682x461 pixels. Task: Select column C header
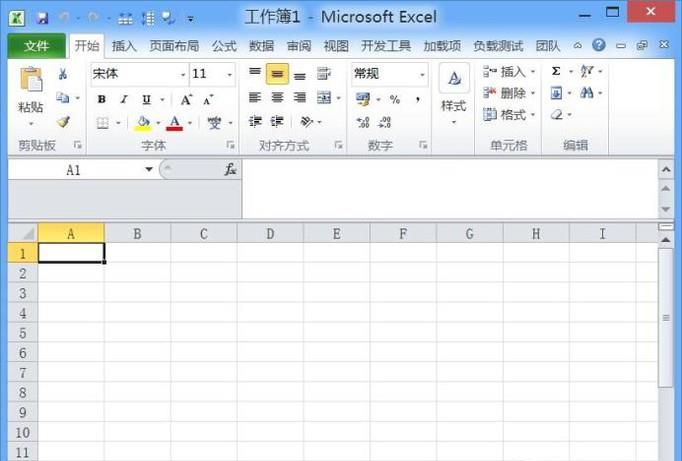204,234
